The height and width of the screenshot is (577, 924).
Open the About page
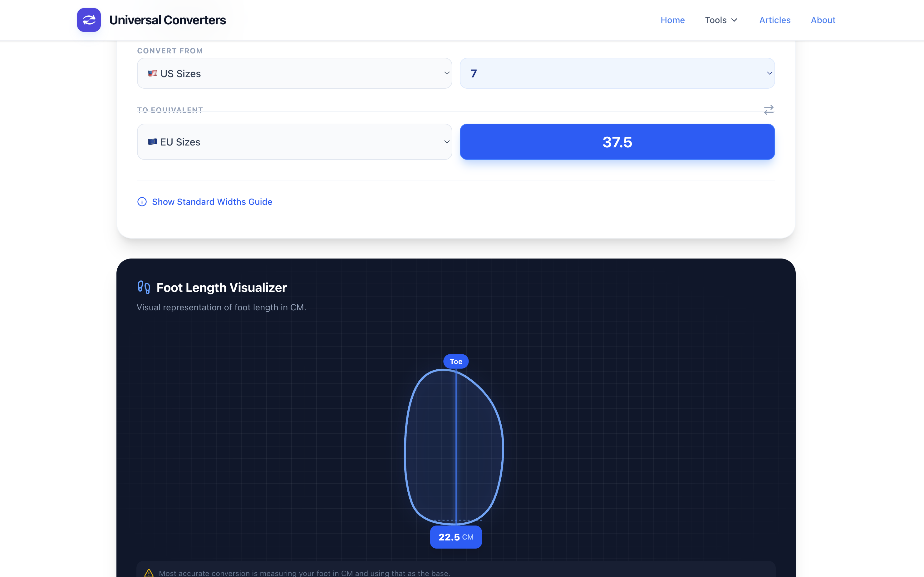[x=823, y=20]
